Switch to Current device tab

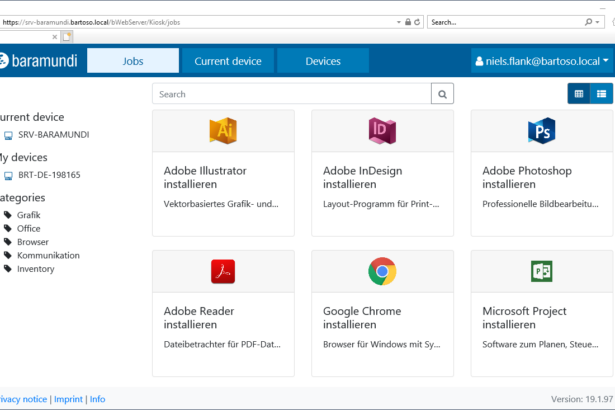[x=228, y=61]
